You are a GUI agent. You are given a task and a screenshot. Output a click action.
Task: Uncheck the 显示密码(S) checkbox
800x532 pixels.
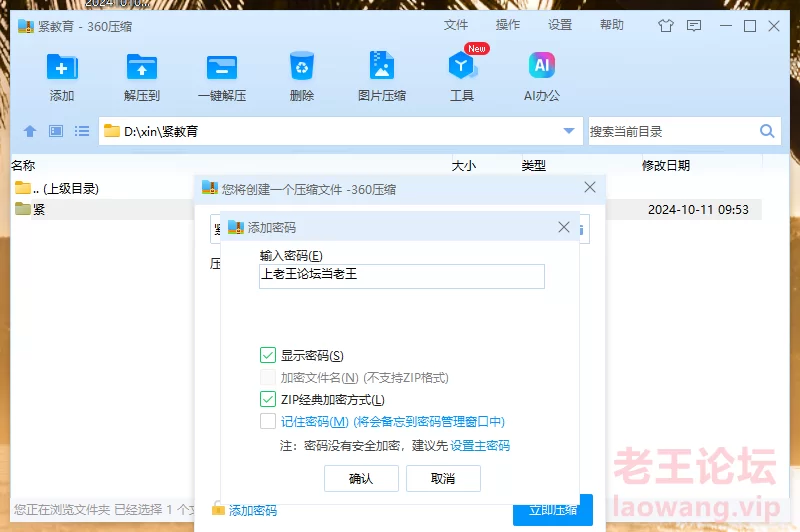[268, 355]
